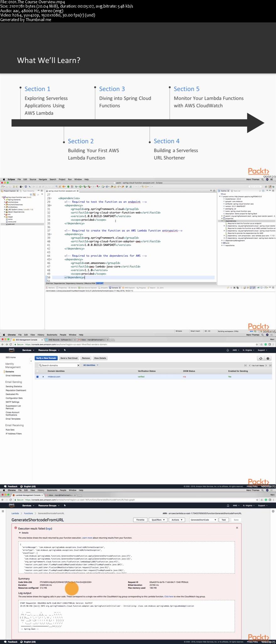Switch to DNS Records browser tab
The height and width of the screenshot is (644, 276).
[60, 340]
